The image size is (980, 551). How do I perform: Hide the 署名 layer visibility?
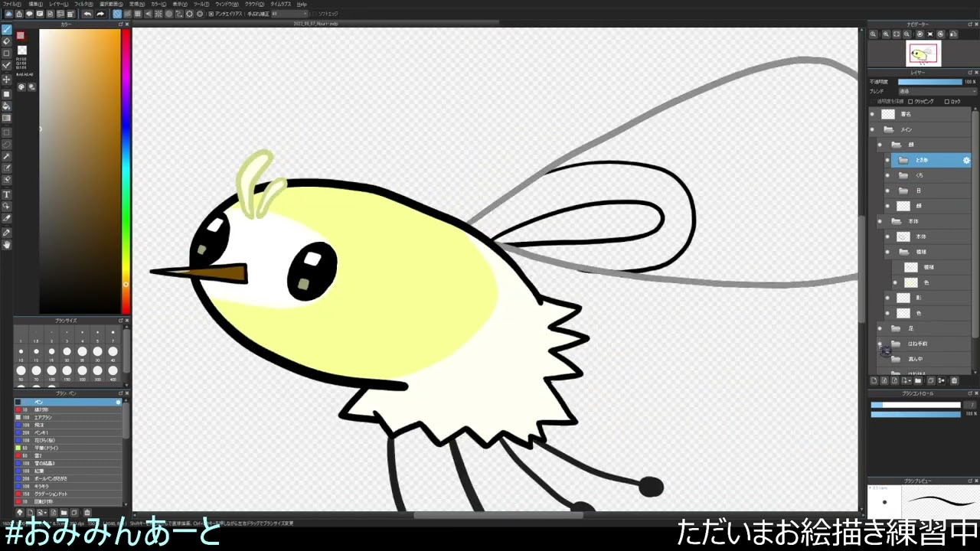pyautogui.click(x=872, y=114)
